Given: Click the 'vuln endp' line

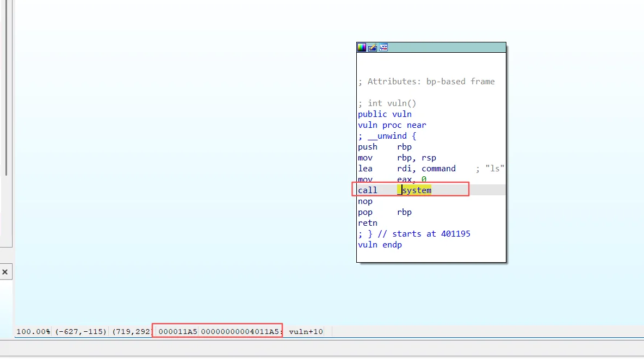Looking at the screenshot, I should [x=380, y=245].
